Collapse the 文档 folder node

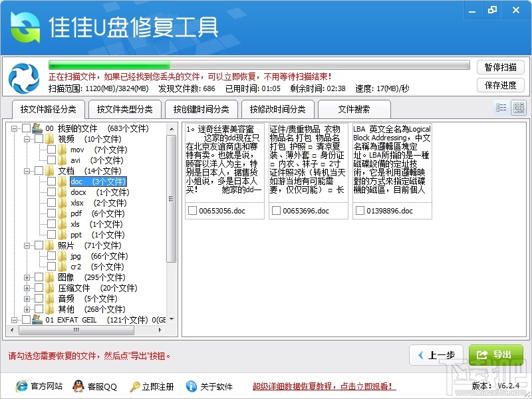[27, 171]
